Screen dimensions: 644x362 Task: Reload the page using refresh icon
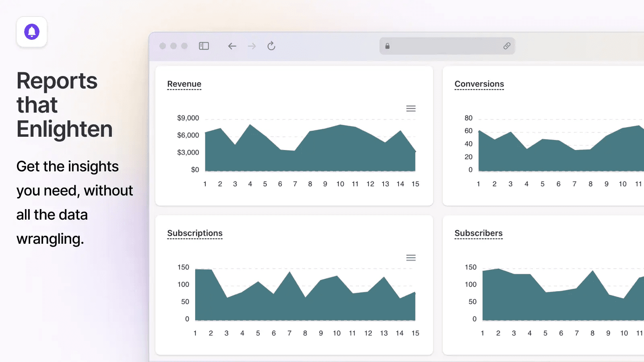tap(271, 46)
